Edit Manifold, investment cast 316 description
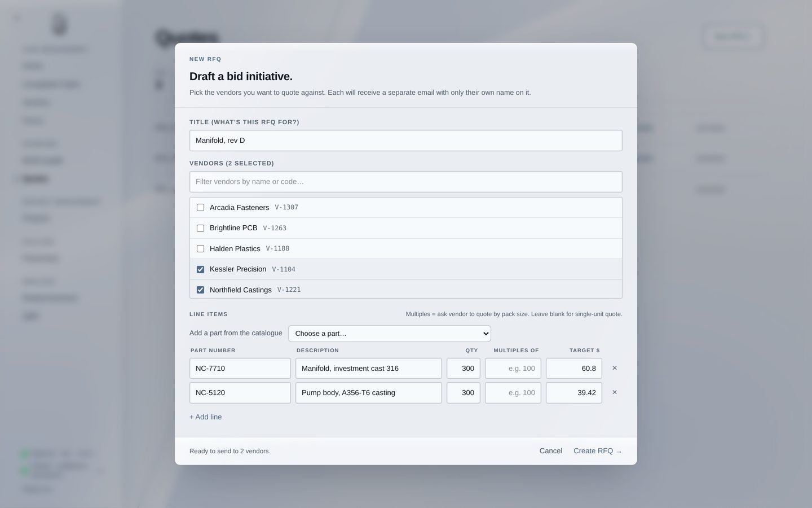This screenshot has width=812, height=508. [x=369, y=369]
